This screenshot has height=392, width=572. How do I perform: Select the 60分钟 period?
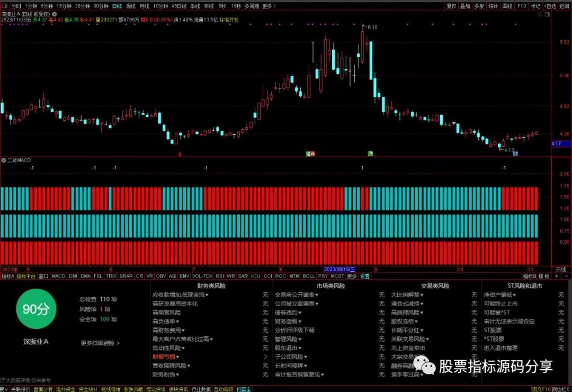tap(101, 6)
